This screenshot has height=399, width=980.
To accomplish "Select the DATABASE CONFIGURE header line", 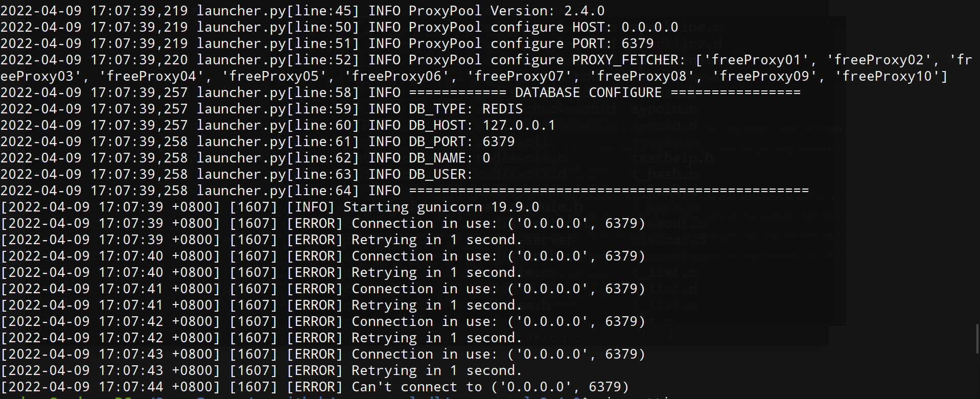I will pos(401,92).
